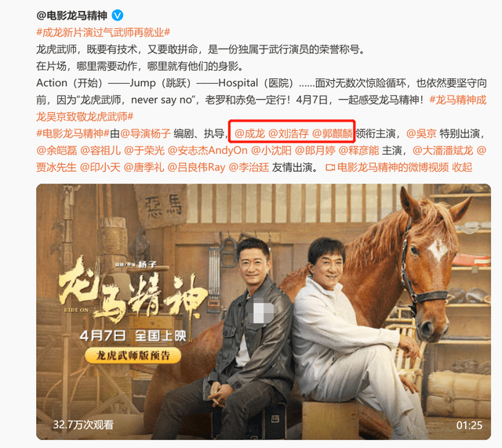Image resolution: width=502 pixels, height=448 pixels.
Task: Click the video icon before 电影龙马精神的微博视频
Action: coord(330,167)
